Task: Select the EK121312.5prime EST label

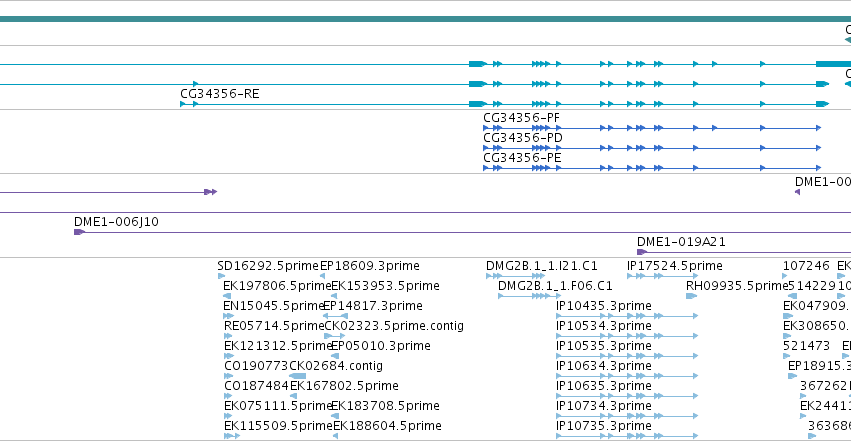Action: click(278, 346)
